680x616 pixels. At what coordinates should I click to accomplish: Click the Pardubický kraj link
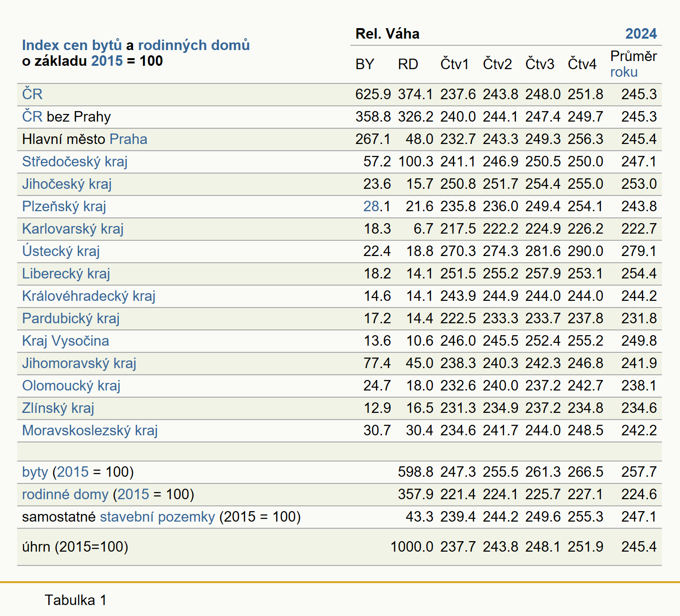click(71, 318)
